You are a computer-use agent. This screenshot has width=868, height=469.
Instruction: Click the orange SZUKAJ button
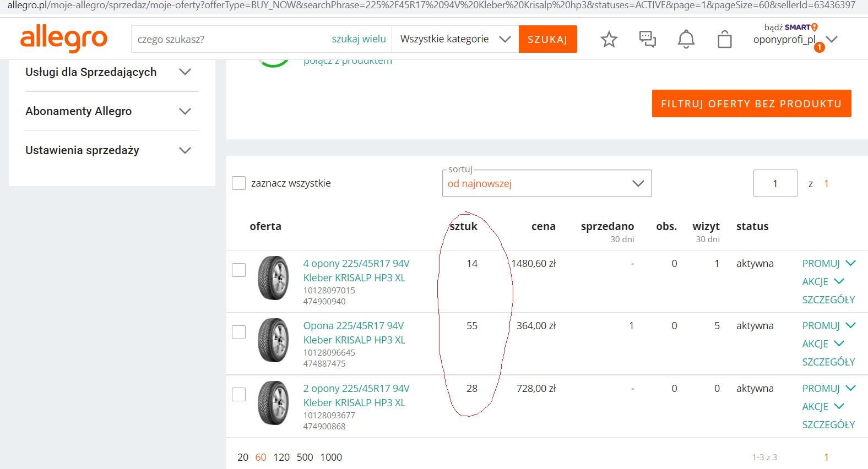pos(547,39)
